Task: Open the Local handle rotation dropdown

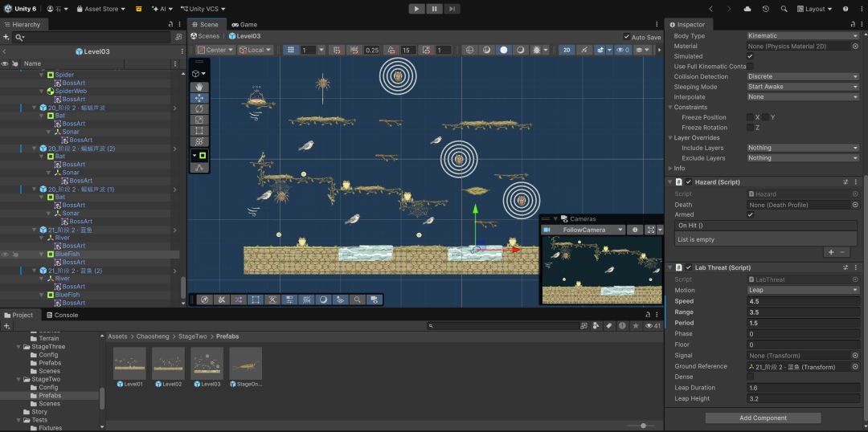Action: 256,50
